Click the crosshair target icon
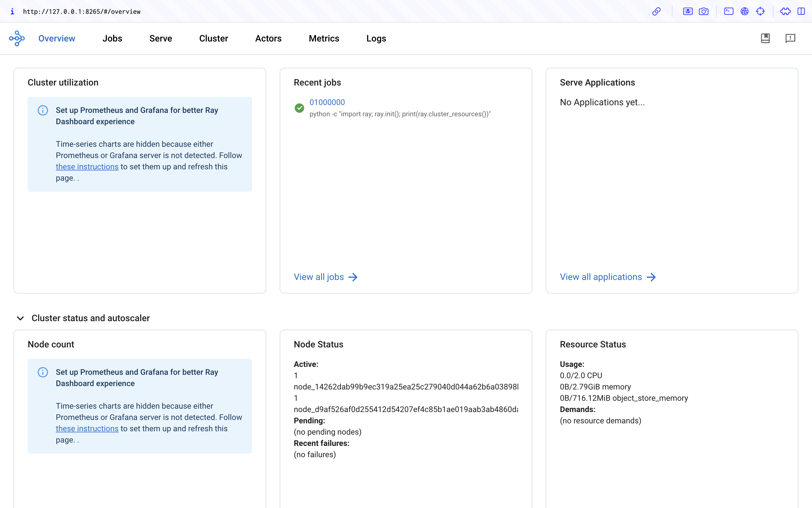 pyautogui.click(x=760, y=11)
